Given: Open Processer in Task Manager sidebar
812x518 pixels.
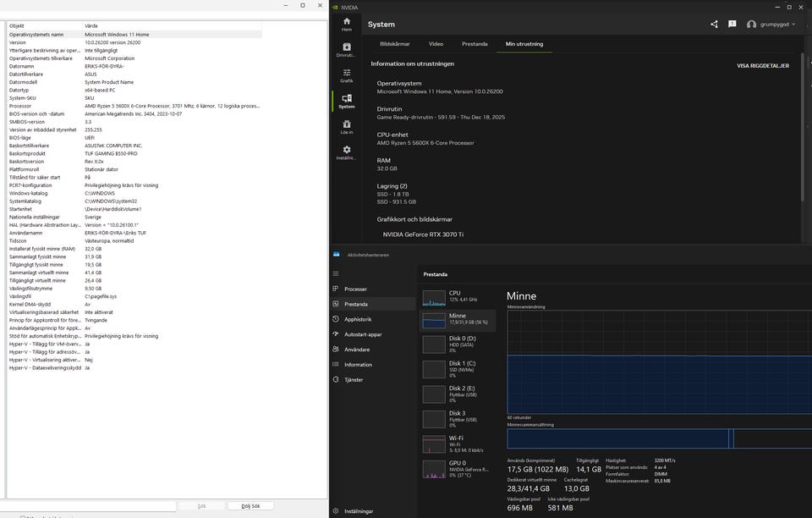Looking at the screenshot, I should [x=355, y=289].
